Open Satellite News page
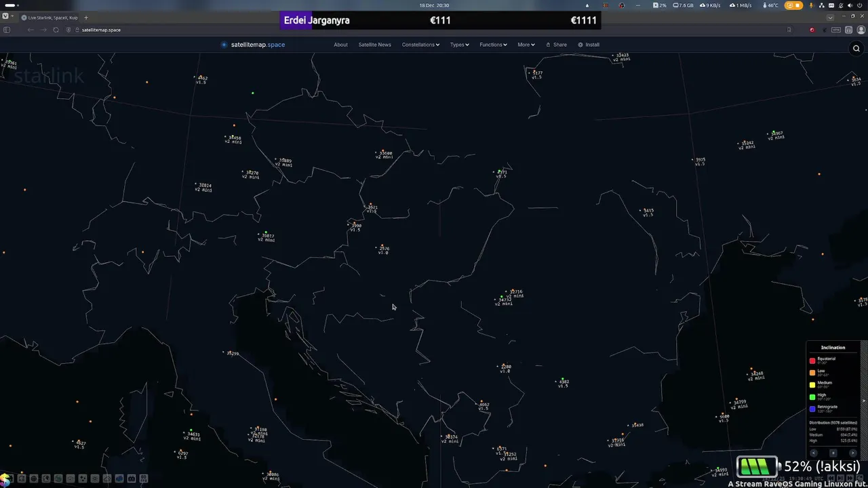This screenshot has width=868, height=488. [x=374, y=45]
